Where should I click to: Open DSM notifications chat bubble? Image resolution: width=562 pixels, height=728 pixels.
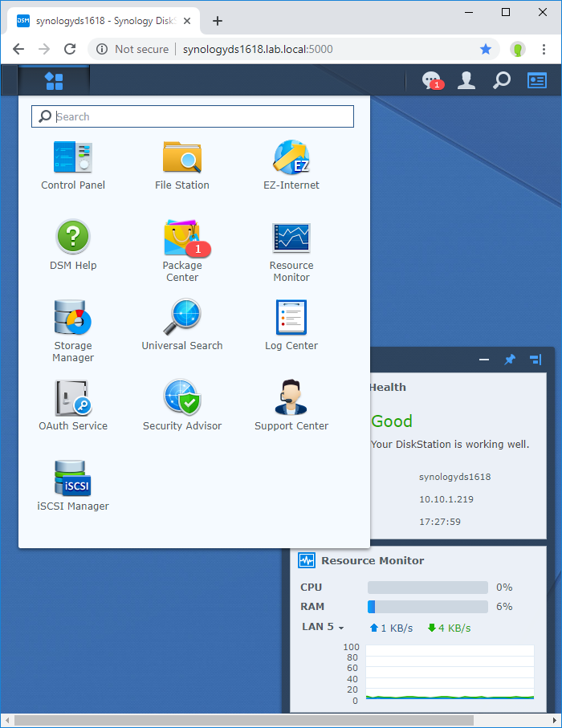(x=432, y=81)
